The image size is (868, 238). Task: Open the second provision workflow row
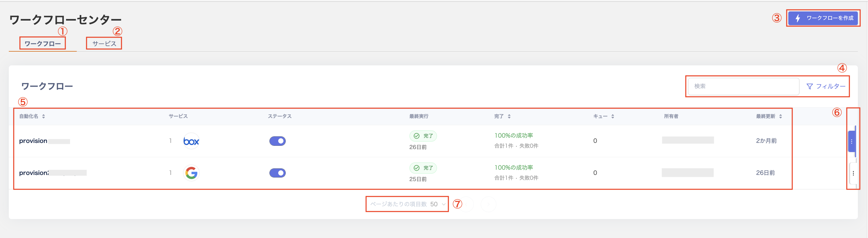[34, 173]
